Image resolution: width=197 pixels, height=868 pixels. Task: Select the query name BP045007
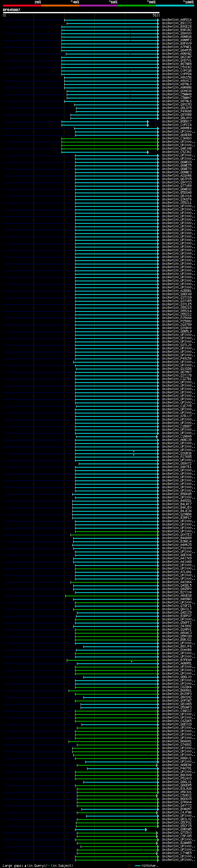point(11,10)
